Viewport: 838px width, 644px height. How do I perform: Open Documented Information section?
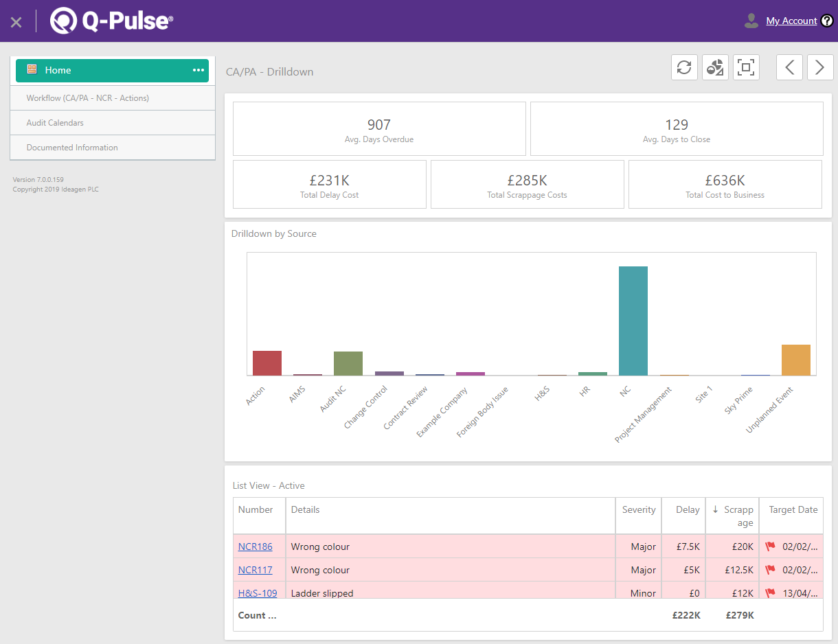coord(72,147)
